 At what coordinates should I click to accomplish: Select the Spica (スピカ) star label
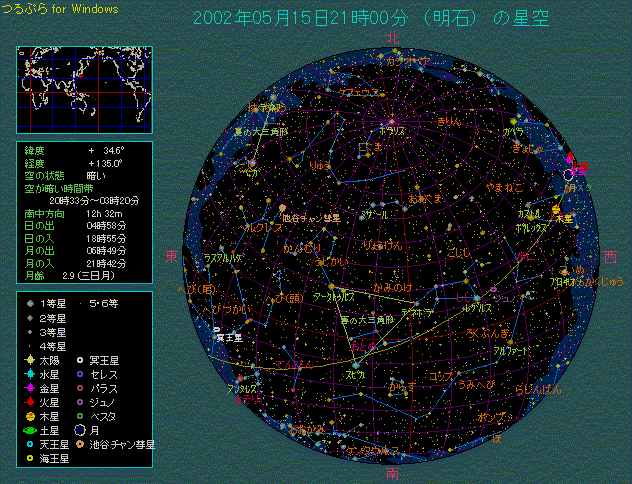356,372
